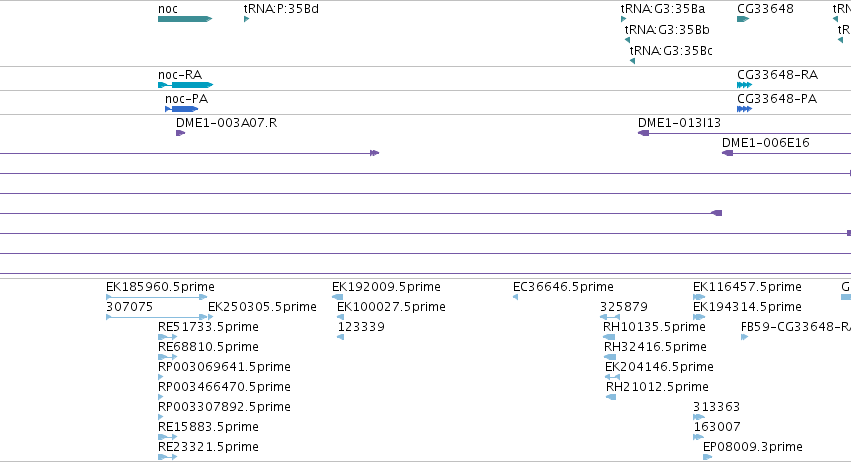Select the tRNA:P:35Bd gene marker
The width and height of the screenshot is (851, 462).
(x=246, y=19)
